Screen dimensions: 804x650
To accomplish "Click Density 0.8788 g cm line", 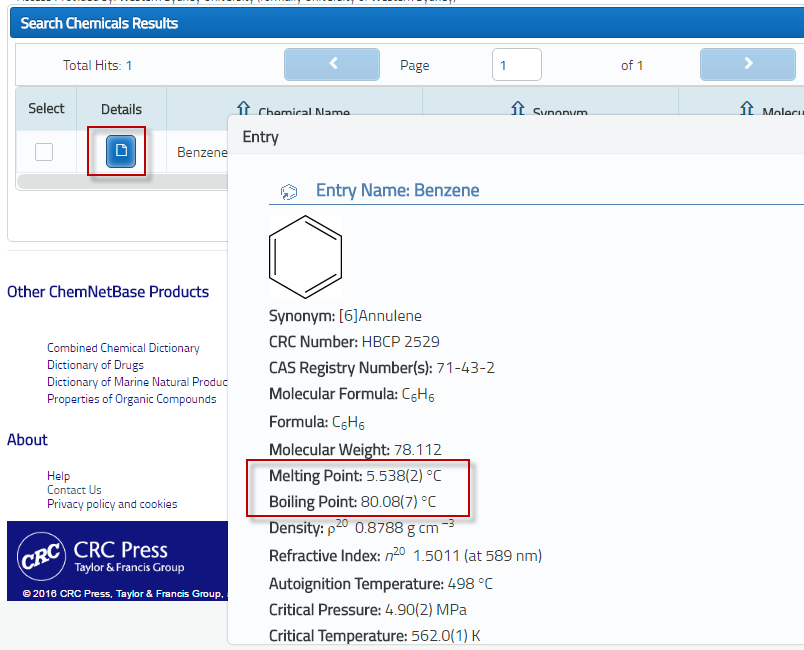I will (x=361, y=527).
